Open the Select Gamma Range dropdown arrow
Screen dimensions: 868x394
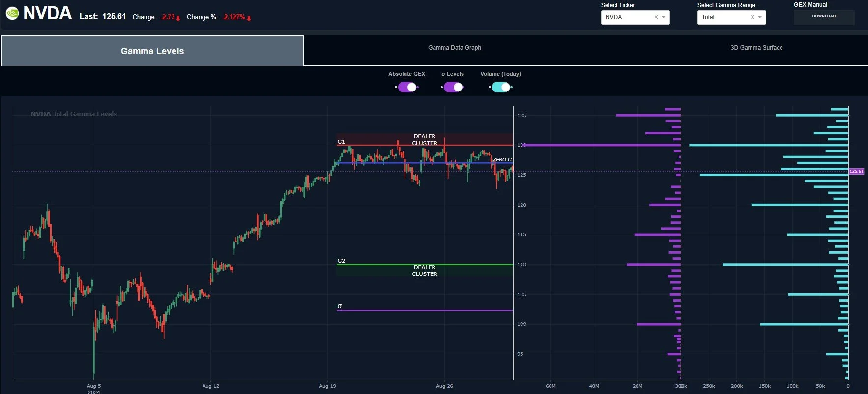coord(760,17)
